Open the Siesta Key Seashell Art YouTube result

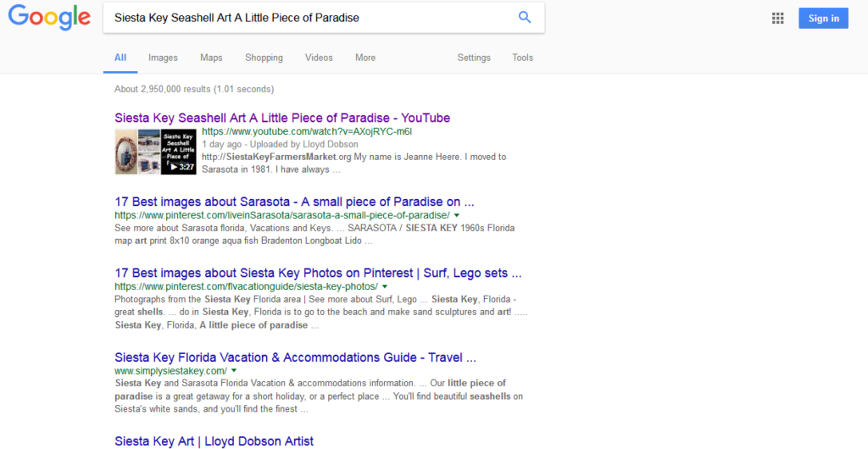[282, 118]
